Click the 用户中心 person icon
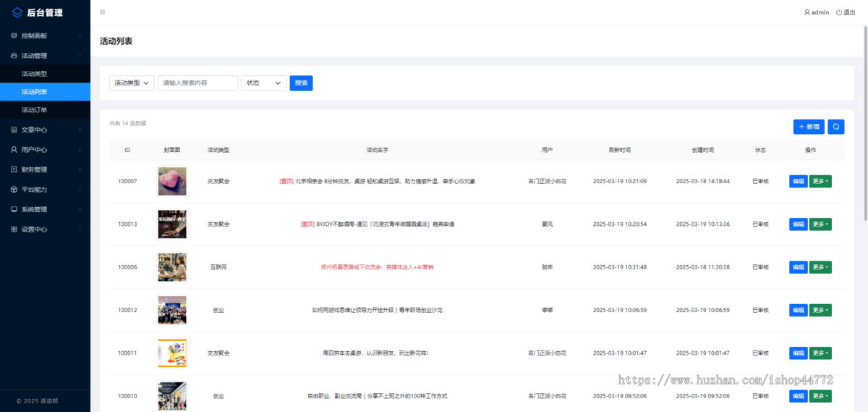The height and width of the screenshot is (412, 868). pos(14,150)
